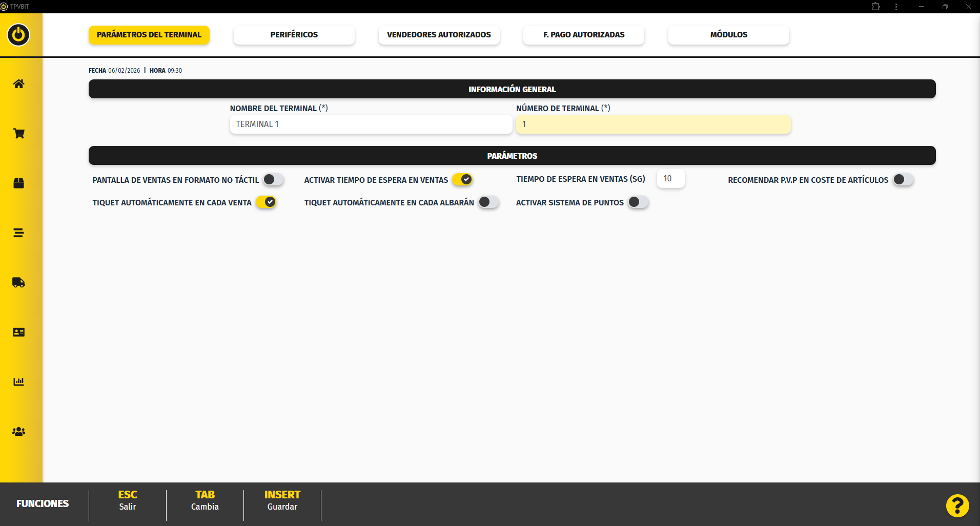Open the home icon in sidebar
Viewport: 980px width, 526px height.
pos(18,84)
